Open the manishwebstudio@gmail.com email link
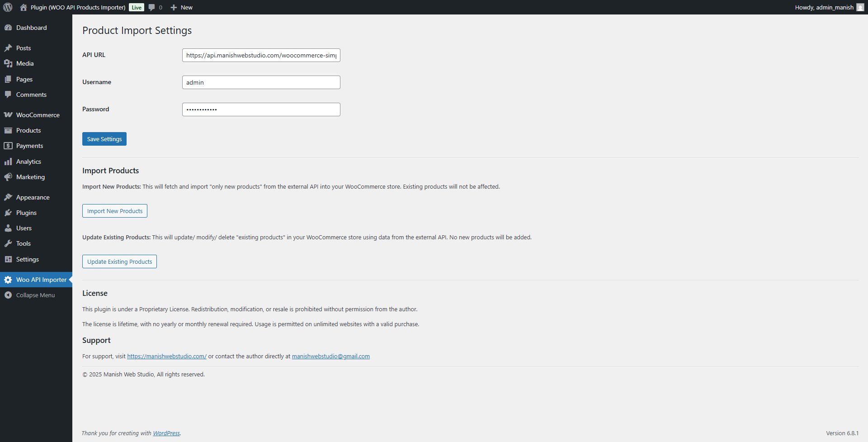Viewport: 868px width, 442px height. 330,356
